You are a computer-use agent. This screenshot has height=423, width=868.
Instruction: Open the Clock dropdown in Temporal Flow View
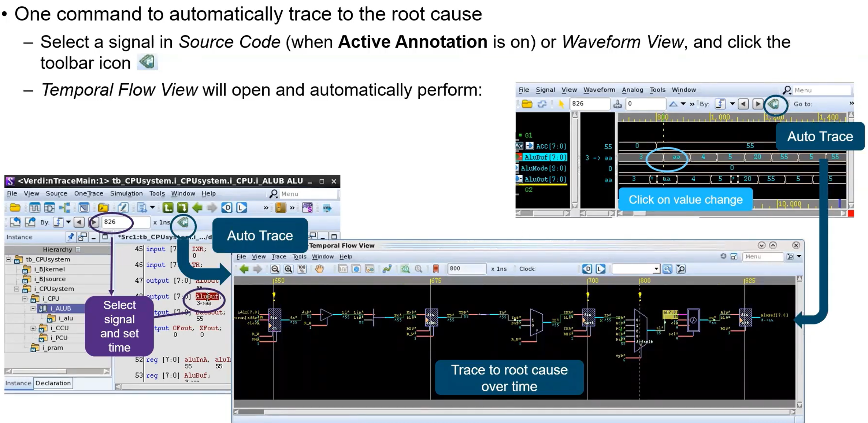coord(656,269)
